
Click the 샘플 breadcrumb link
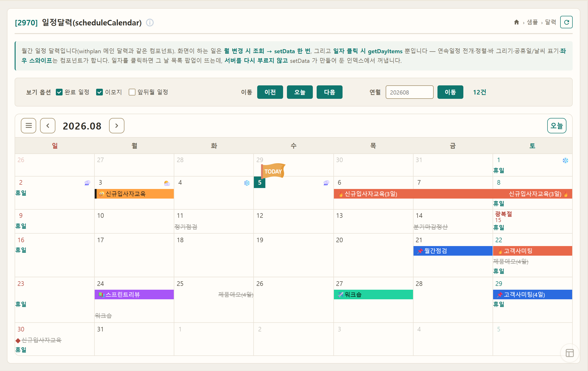pos(532,22)
